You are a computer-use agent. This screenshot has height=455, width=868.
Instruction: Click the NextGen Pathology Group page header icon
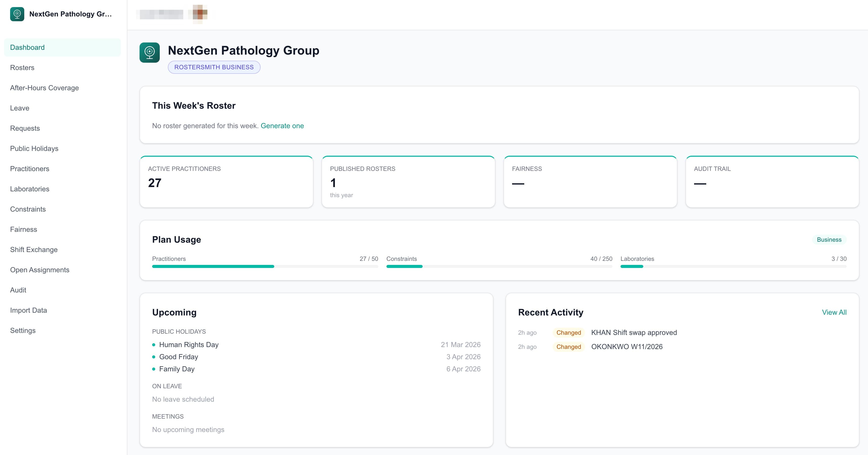[x=150, y=52]
